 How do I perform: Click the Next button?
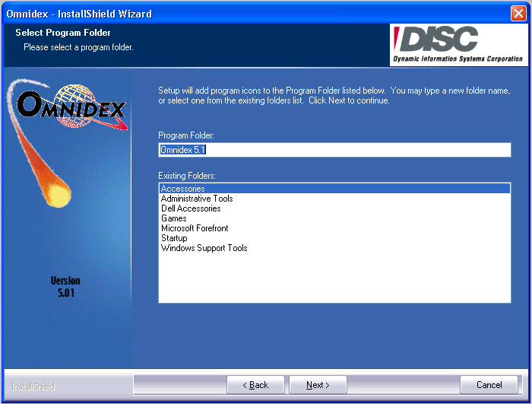coord(318,385)
